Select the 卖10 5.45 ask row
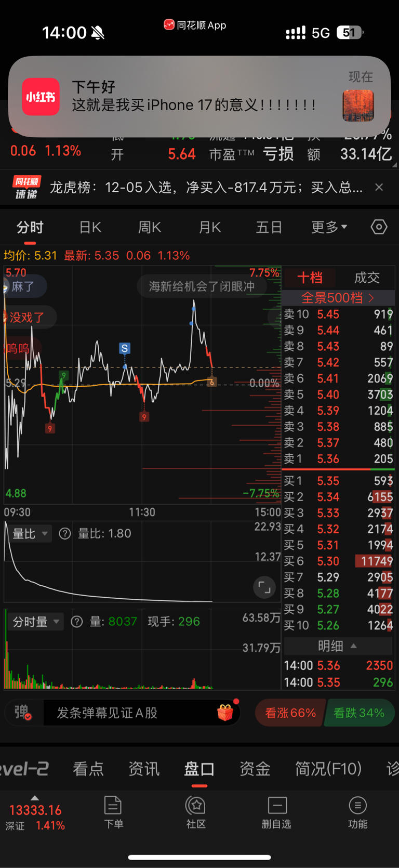The height and width of the screenshot is (868, 399). 338,314
